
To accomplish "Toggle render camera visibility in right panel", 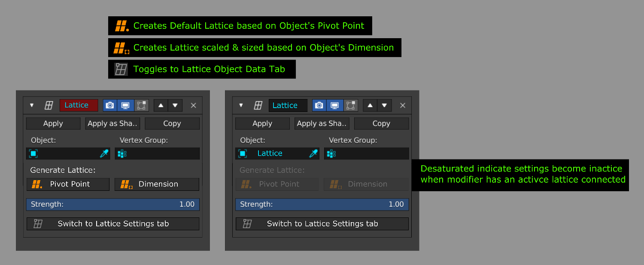I will click(319, 105).
